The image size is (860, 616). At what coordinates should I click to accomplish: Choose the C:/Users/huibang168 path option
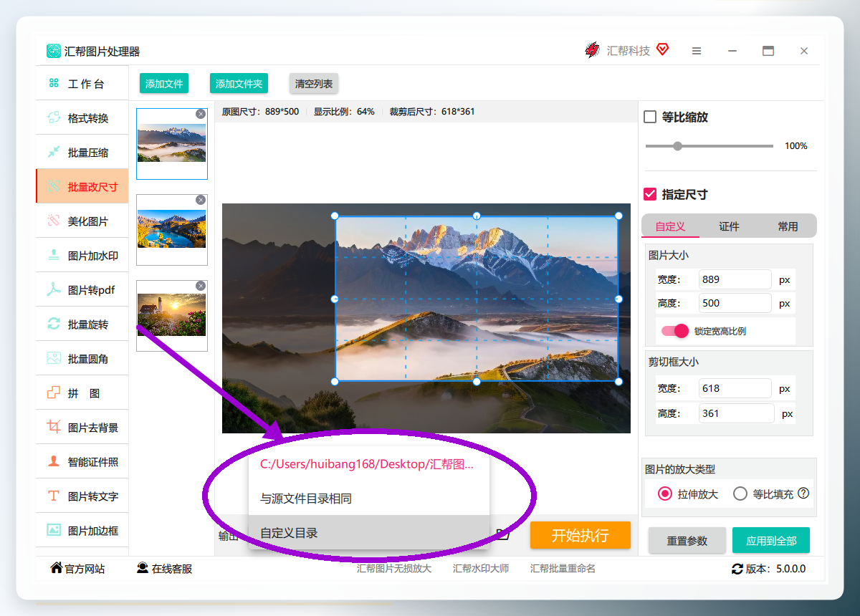[x=368, y=463]
